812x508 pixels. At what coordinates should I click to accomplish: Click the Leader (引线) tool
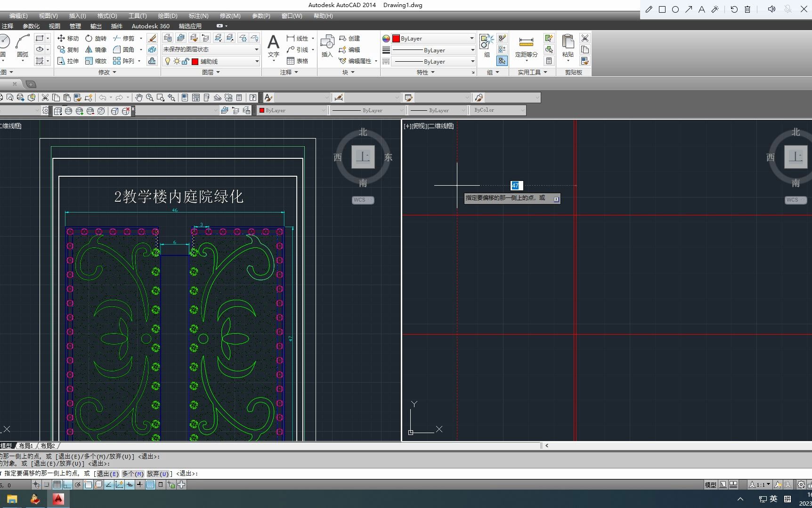pyautogui.click(x=297, y=49)
